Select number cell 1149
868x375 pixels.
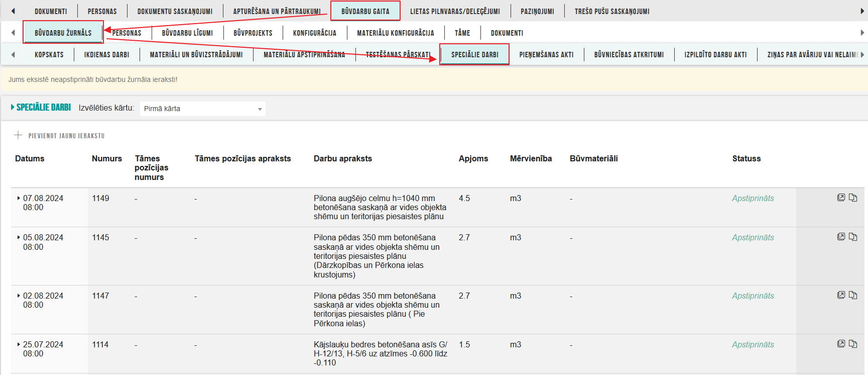(100, 198)
